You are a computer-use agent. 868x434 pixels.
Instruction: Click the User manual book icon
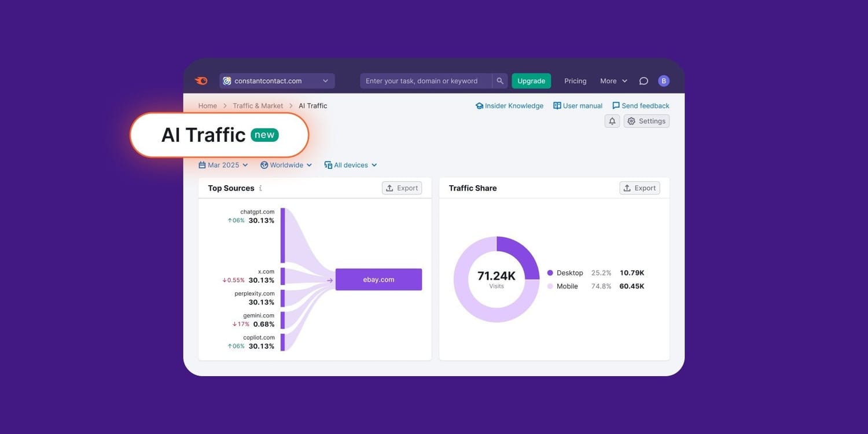(557, 105)
